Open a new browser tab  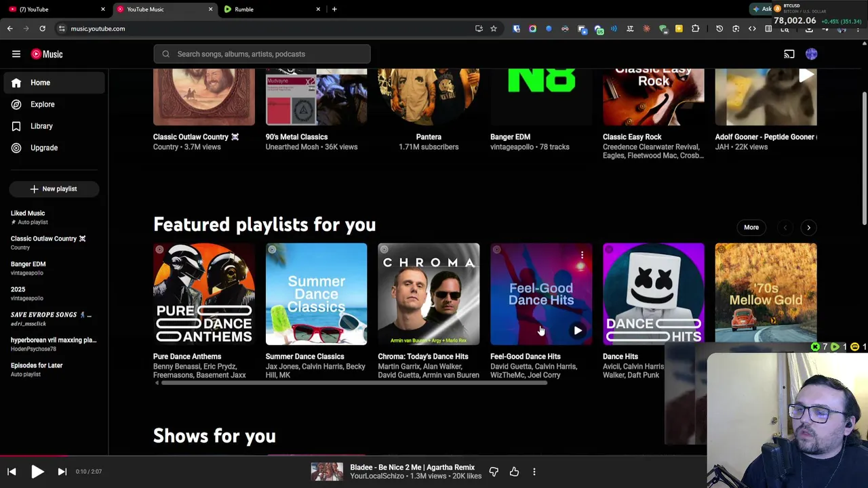click(334, 9)
